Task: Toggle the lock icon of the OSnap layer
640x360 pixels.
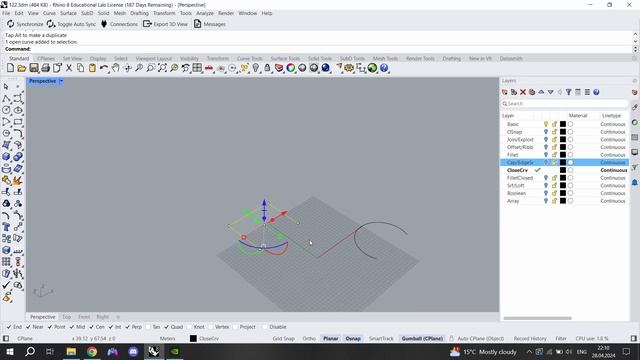Action: click(x=554, y=132)
